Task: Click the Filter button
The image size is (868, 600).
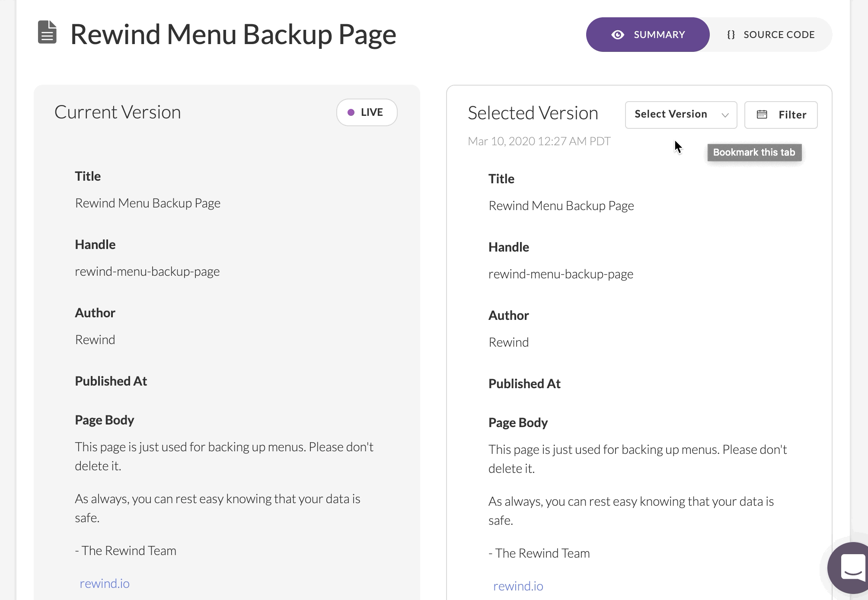Action: 781,115
